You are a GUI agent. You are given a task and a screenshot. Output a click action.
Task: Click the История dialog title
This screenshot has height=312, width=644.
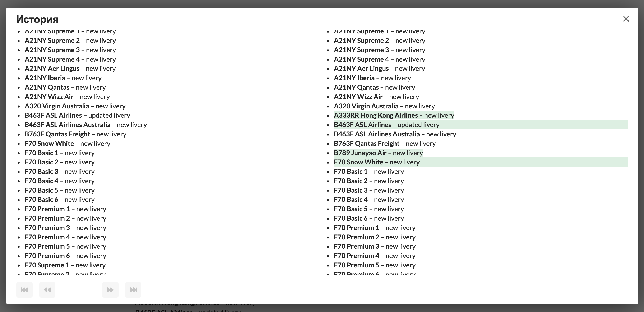point(37,19)
